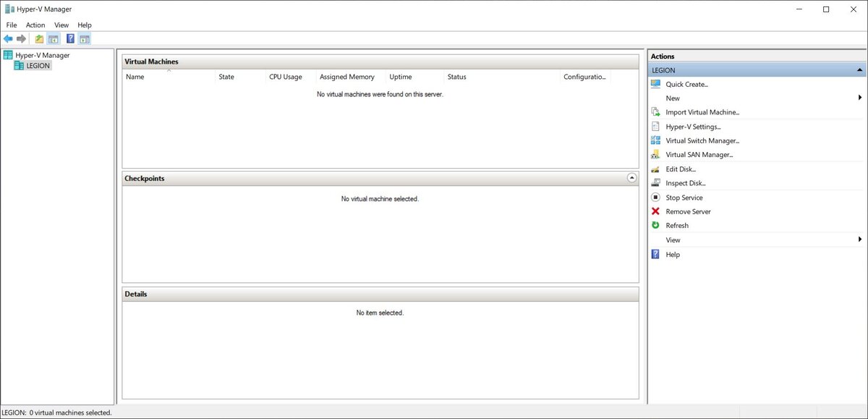Click the Quick Create action icon

[x=655, y=84]
